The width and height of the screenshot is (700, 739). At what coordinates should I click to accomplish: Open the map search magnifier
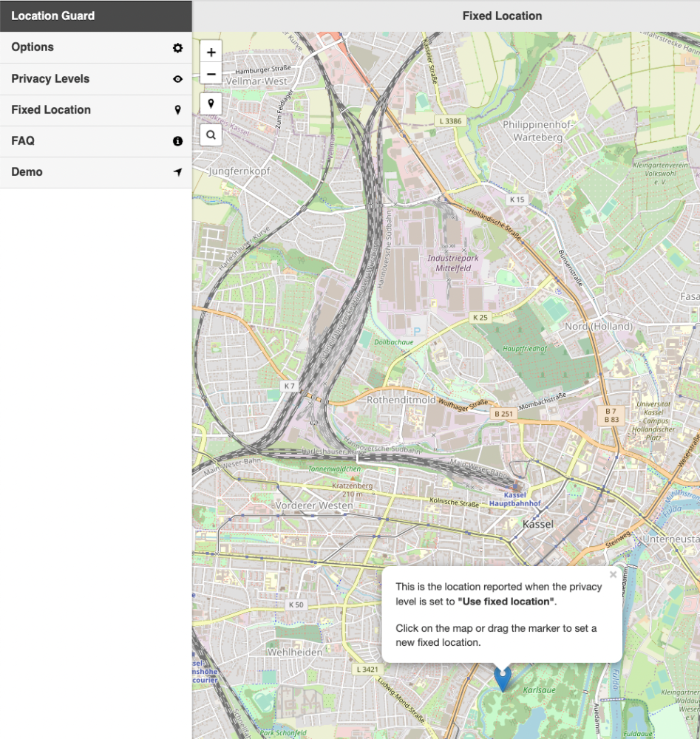211,134
